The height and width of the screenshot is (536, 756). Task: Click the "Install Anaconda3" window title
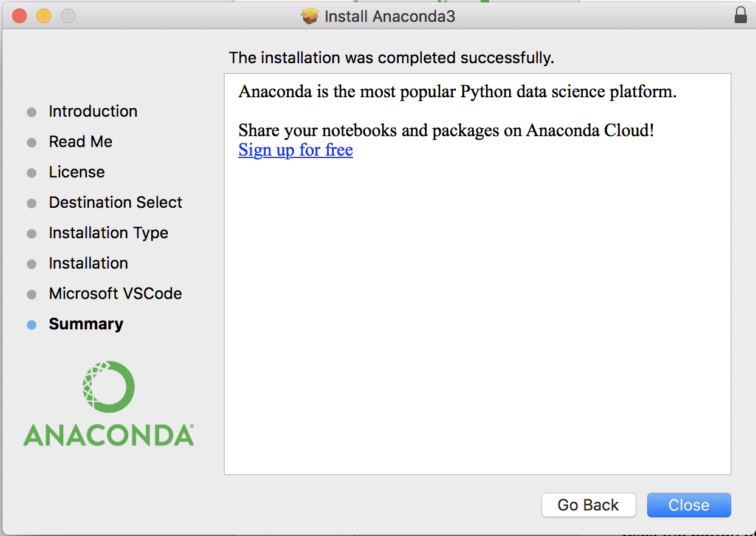pyautogui.click(x=390, y=16)
